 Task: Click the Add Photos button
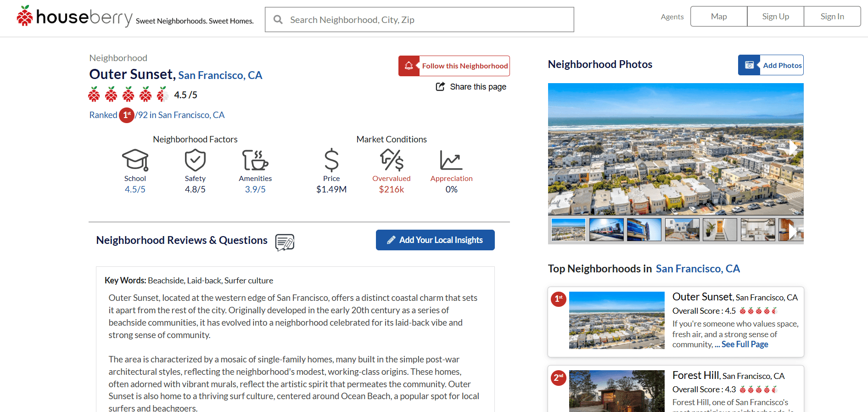771,65
